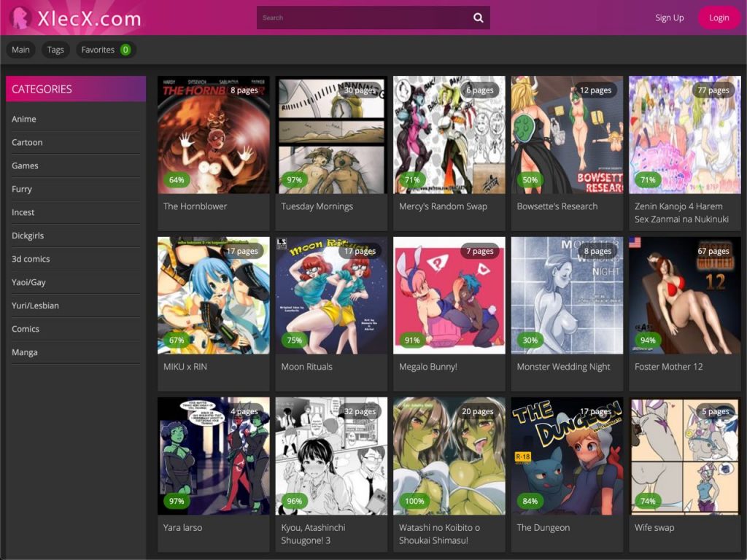Click the 7 pages badge on Megalo Bunny!

(x=481, y=251)
